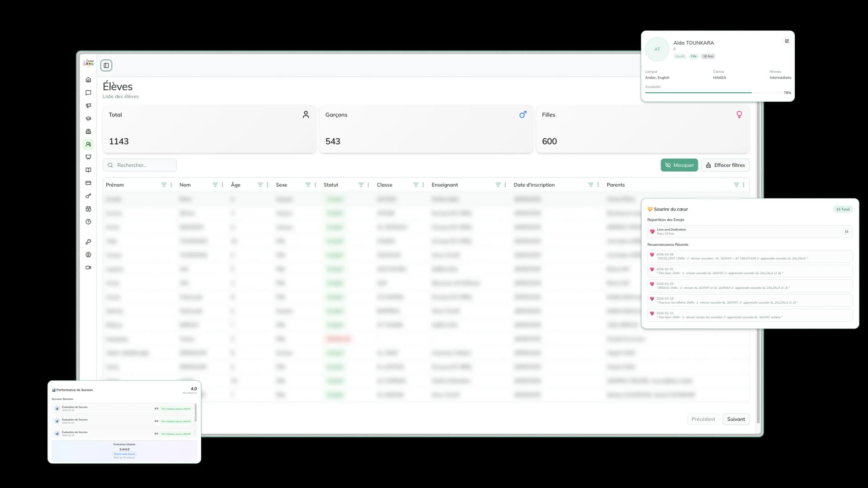Open the home icon in sidebar
Image resolution: width=868 pixels, height=488 pixels.
[89, 80]
